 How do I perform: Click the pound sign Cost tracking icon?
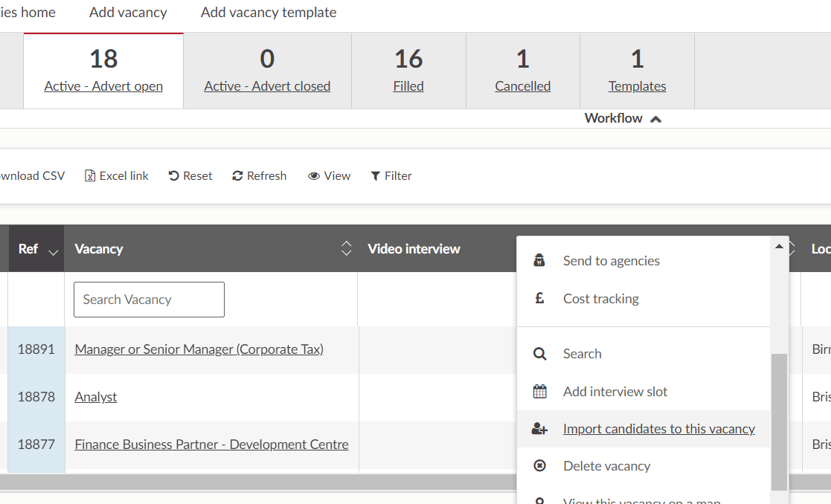540,299
